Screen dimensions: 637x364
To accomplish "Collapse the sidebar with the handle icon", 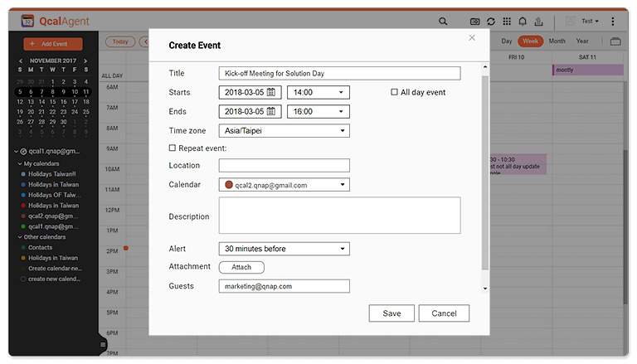I will click(x=103, y=344).
